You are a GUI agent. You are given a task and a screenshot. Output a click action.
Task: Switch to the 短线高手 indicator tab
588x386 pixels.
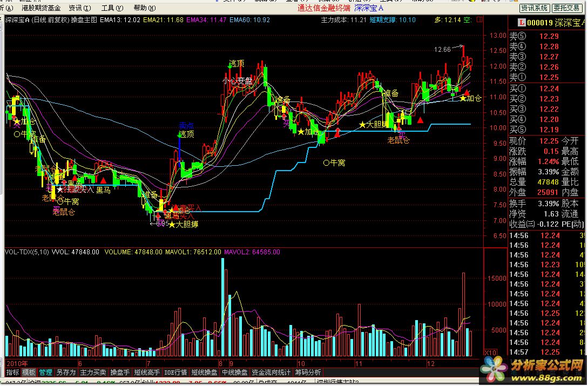(147, 373)
